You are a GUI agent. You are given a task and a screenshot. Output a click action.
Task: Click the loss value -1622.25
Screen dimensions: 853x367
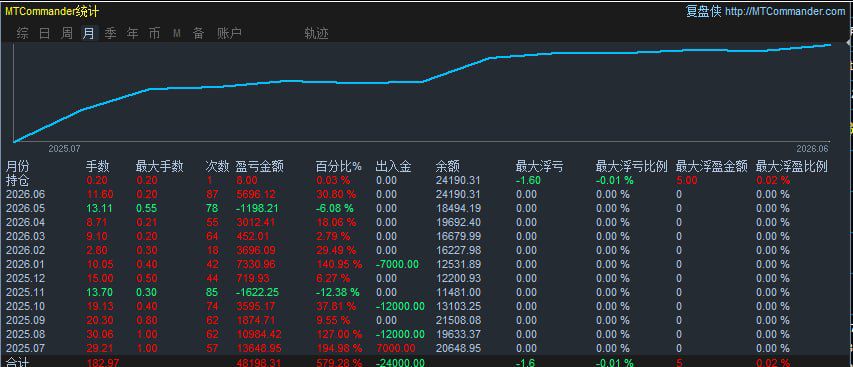point(257,292)
